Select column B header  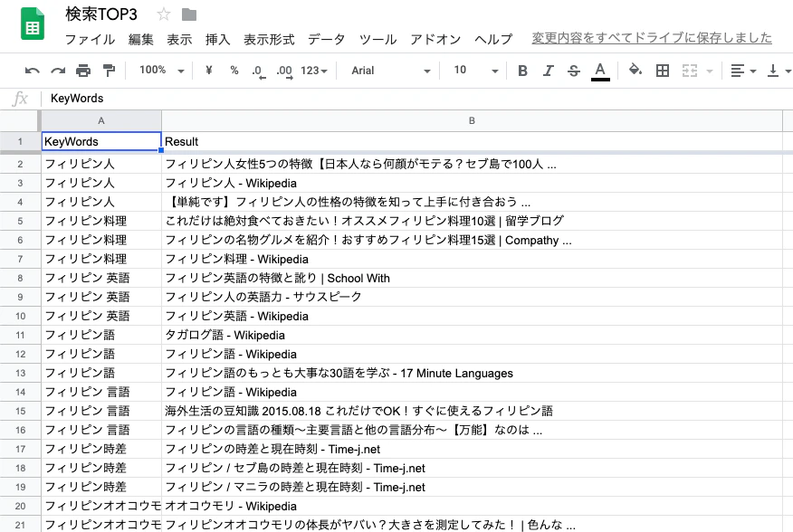click(x=472, y=121)
